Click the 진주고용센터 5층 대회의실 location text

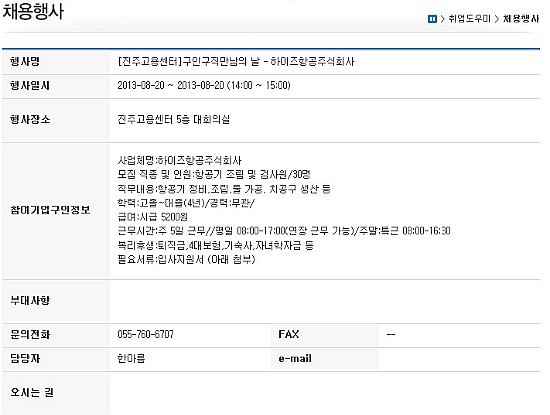click(174, 120)
